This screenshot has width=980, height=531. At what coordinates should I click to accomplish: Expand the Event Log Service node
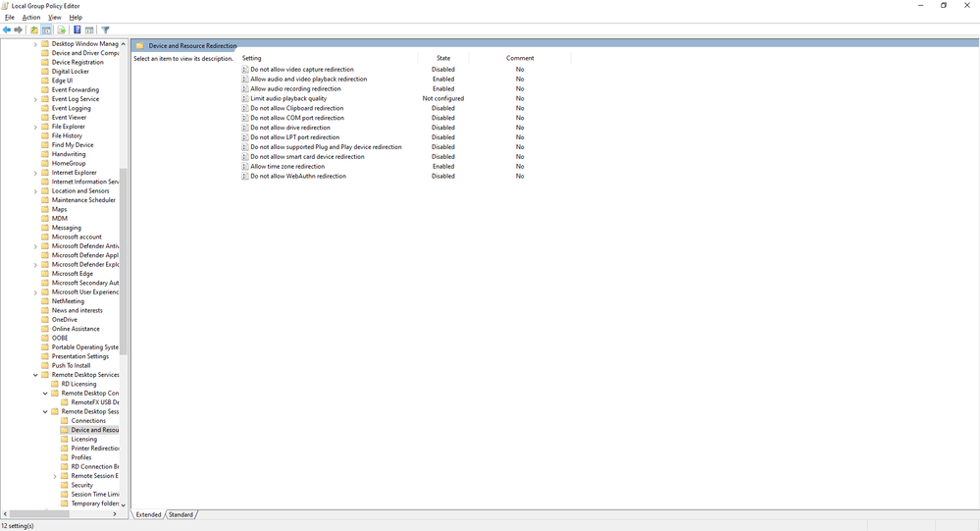(x=35, y=99)
